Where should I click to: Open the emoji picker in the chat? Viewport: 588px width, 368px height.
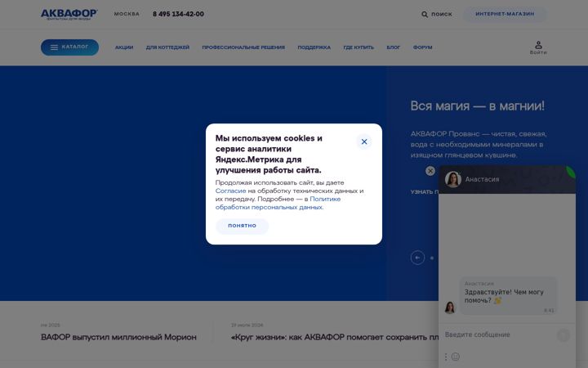coord(455,357)
